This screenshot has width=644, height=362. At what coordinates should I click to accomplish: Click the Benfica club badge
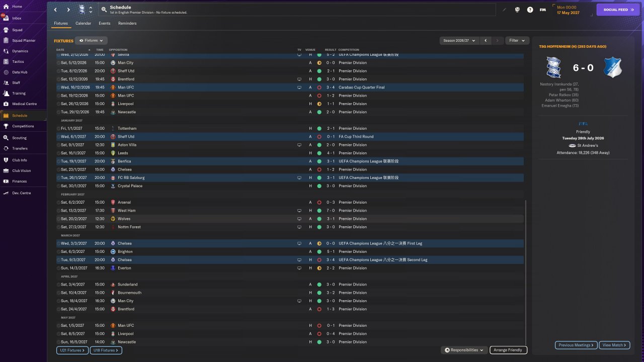point(113,161)
